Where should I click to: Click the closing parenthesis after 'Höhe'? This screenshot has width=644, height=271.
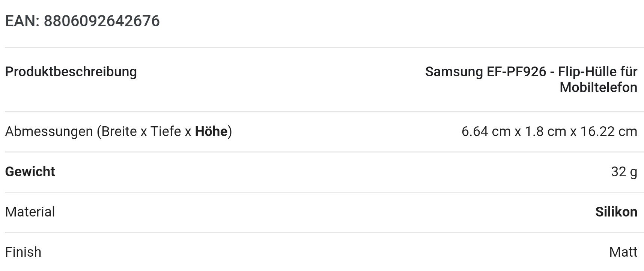(x=230, y=132)
